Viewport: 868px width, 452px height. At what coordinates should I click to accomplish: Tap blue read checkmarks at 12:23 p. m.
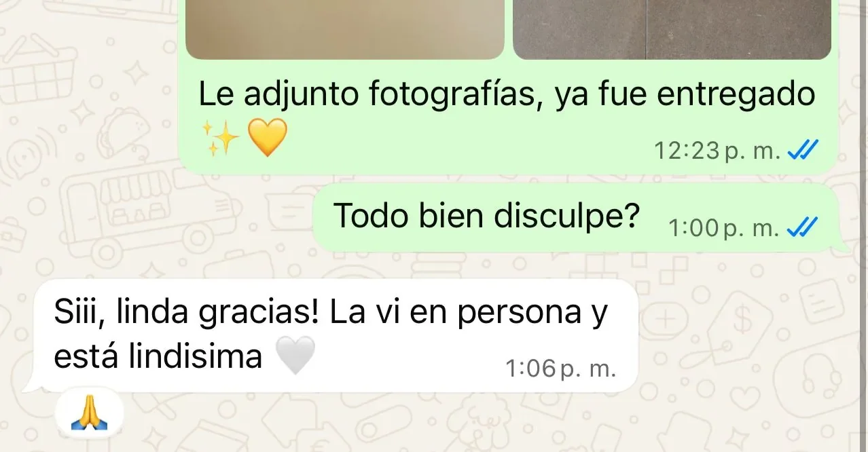click(802, 149)
